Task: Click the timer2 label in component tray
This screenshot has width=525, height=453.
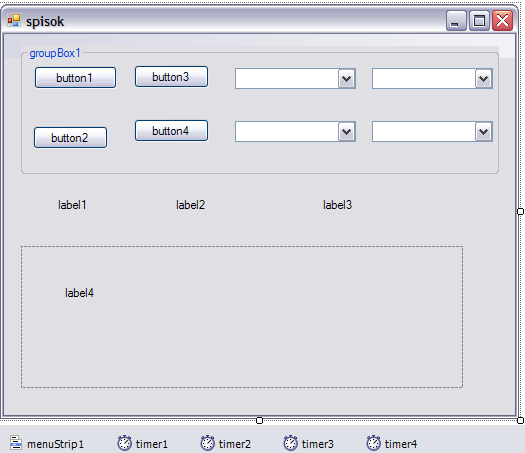Action: coord(235,444)
